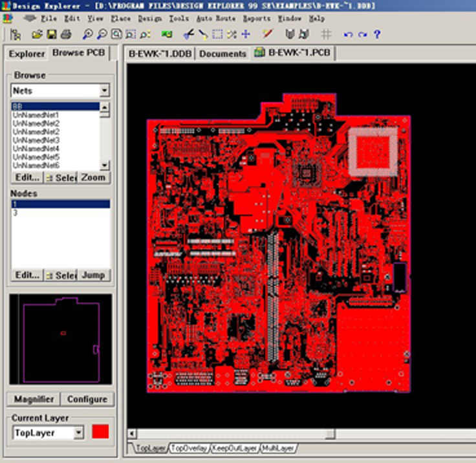The image size is (476, 463).
Task: Select the KeepOutLayer tab
Action: [234, 448]
